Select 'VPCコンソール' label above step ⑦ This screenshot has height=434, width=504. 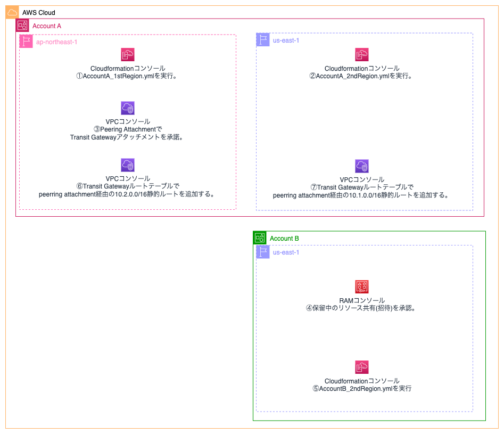(x=362, y=179)
